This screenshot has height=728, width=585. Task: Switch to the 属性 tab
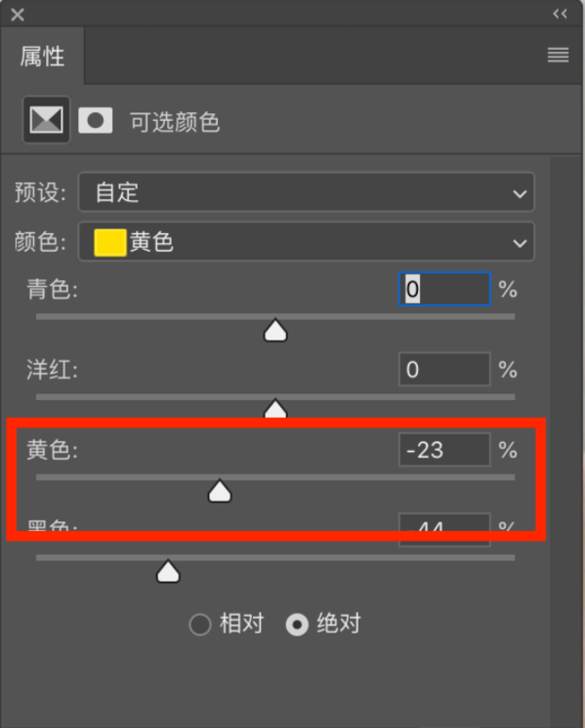[x=42, y=57]
